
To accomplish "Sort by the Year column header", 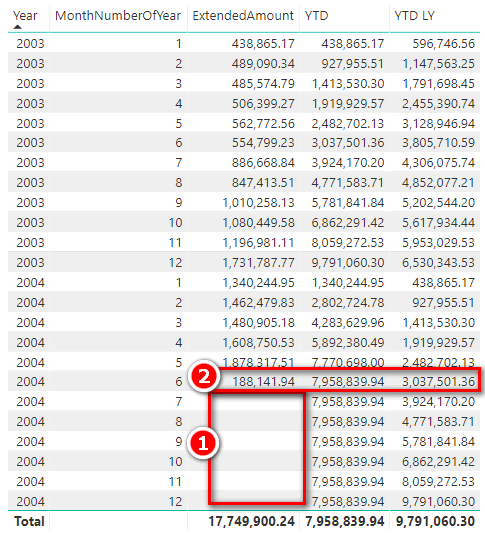I will [x=25, y=15].
